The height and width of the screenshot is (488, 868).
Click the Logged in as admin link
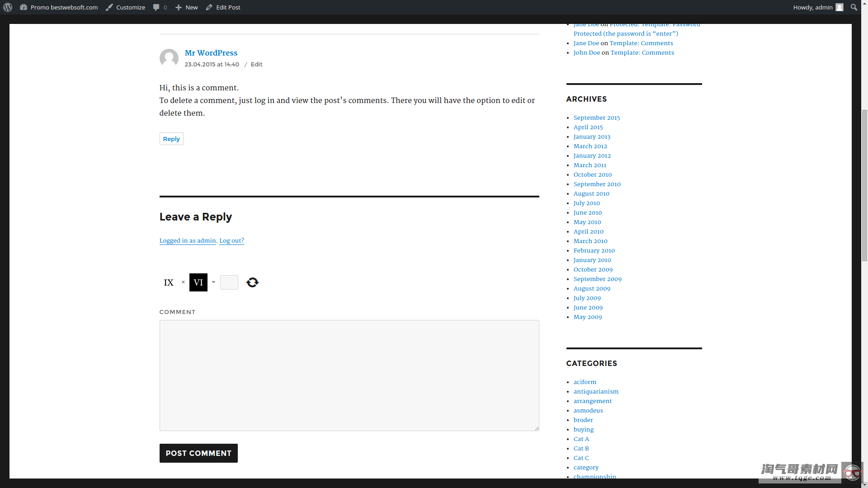point(187,241)
